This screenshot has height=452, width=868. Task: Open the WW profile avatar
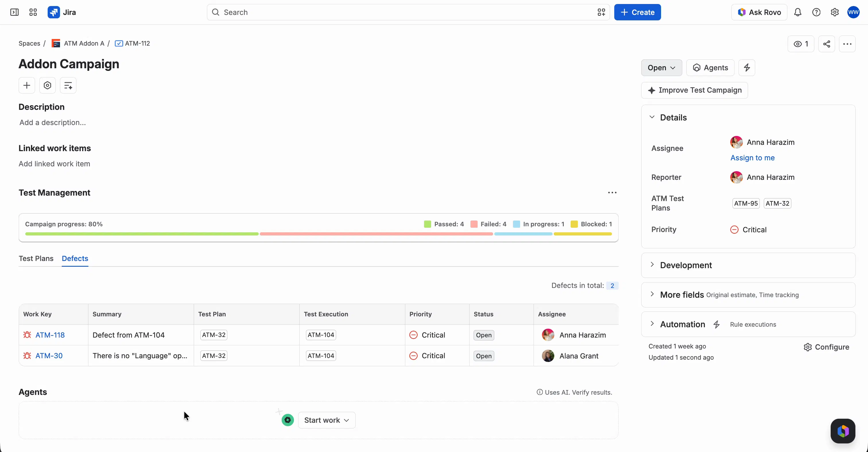click(x=854, y=12)
